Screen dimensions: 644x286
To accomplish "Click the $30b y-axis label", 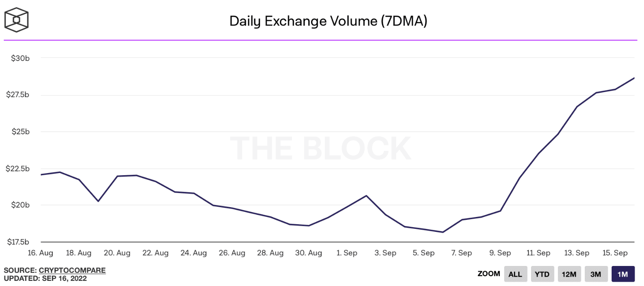I will (20, 58).
